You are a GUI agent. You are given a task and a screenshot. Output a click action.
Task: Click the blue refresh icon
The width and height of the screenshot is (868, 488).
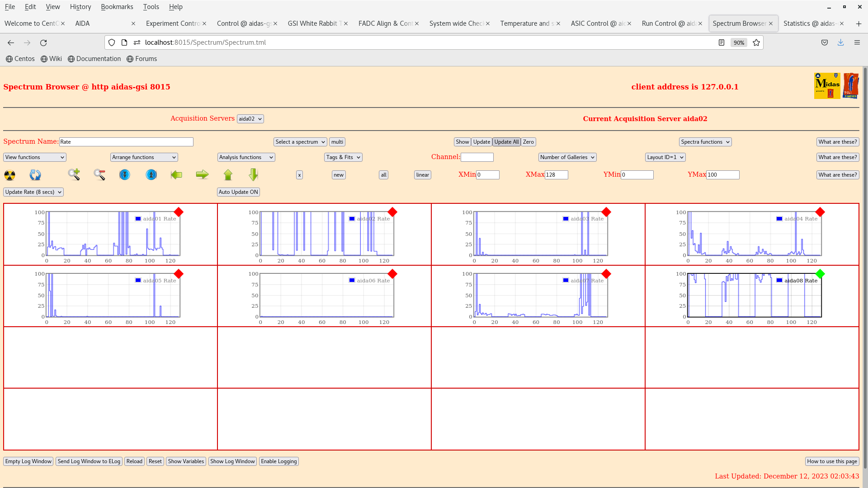pyautogui.click(x=35, y=175)
